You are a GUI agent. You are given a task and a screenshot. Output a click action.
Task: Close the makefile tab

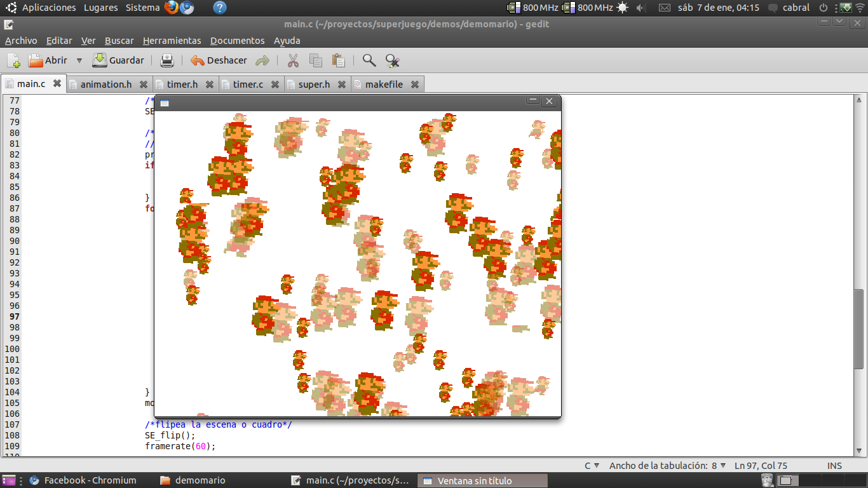click(415, 84)
